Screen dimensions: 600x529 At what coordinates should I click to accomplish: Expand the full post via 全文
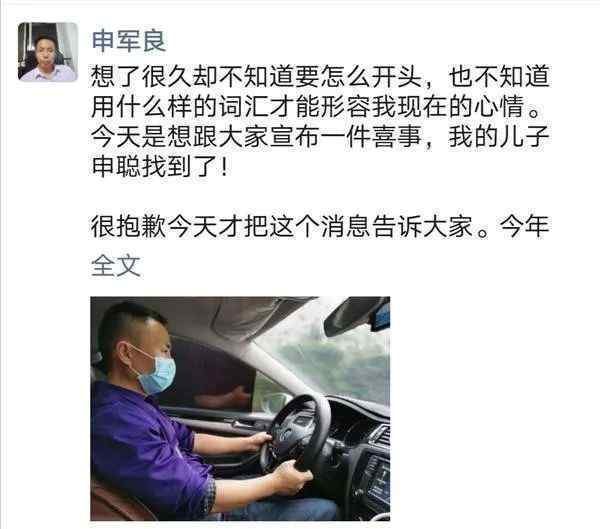coord(116,265)
